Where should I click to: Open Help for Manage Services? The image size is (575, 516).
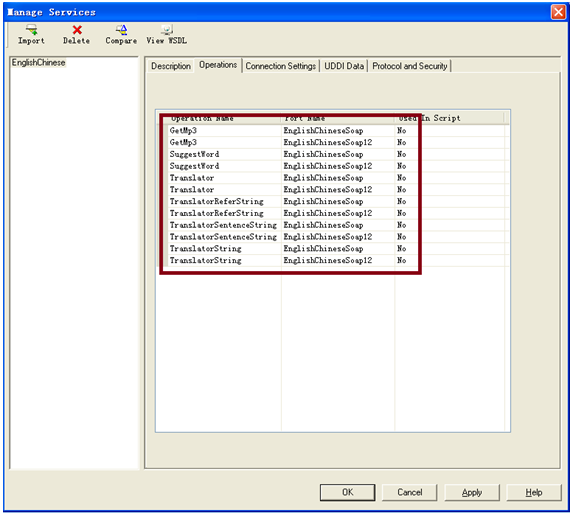click(534, 492)
